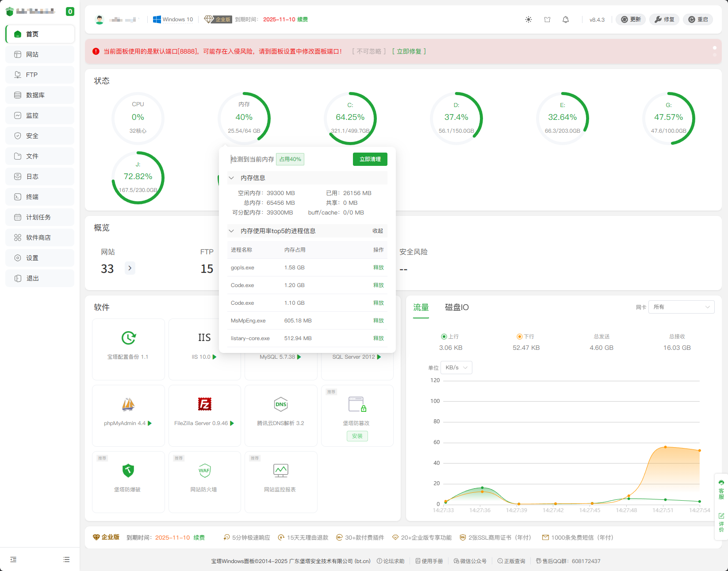Collapse the 内存信息 section
The width and height of the screenshot is (728, 571).
[231, 178]
